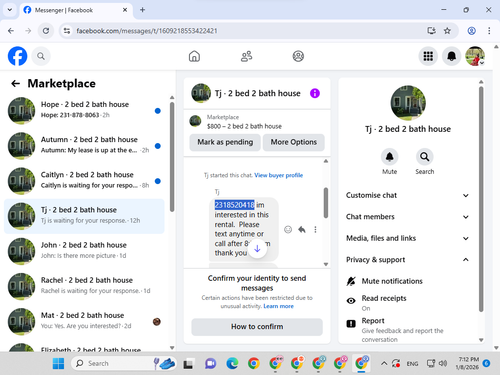
Task: Click the right details panel scrollbar
Action: coord(481,199)
